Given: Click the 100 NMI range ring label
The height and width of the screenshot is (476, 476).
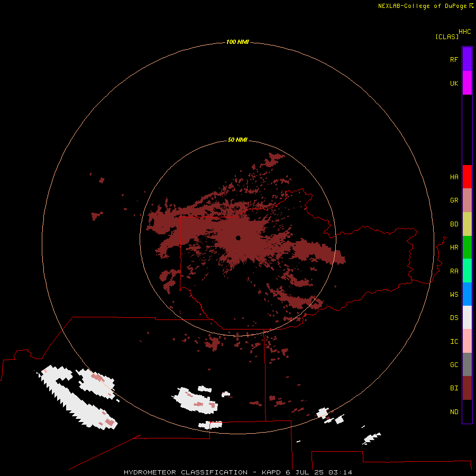Looking at the screenshot, I should pos(237,42).
